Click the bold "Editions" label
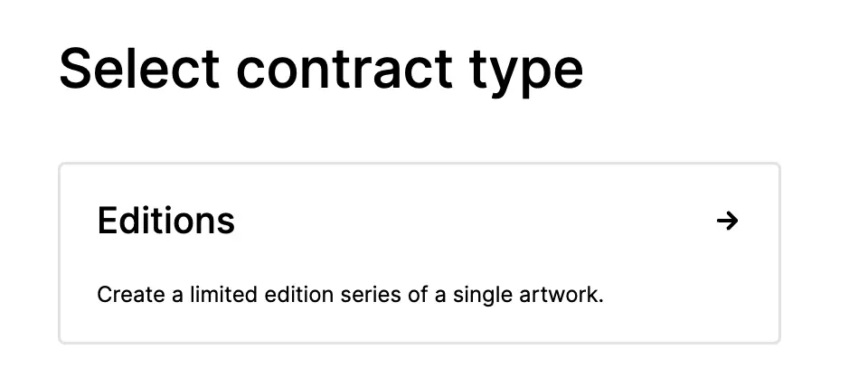The image size is (868, 387). 166,221
